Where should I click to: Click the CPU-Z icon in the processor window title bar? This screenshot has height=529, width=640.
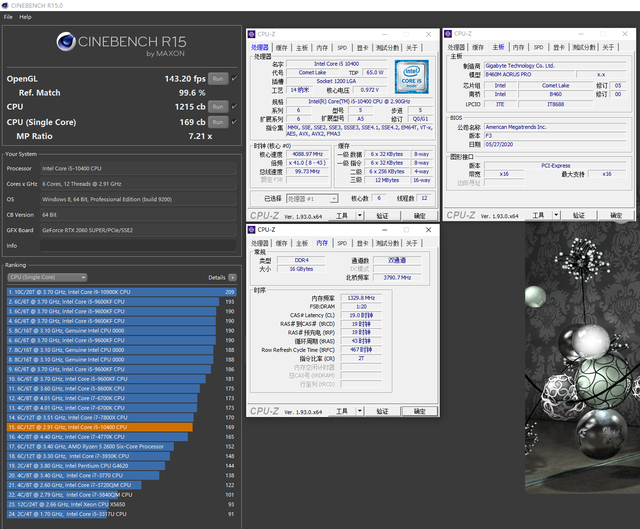click(x=253, y=33)
